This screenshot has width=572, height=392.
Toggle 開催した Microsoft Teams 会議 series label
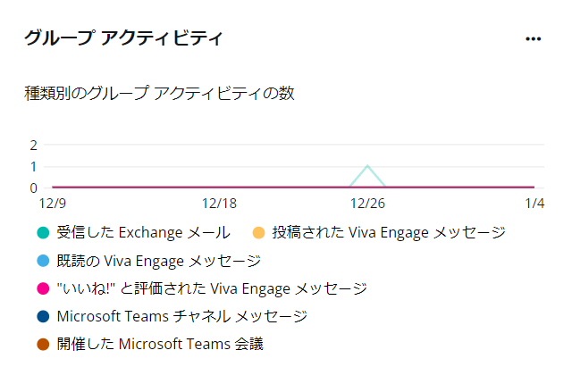click(160, 344)
